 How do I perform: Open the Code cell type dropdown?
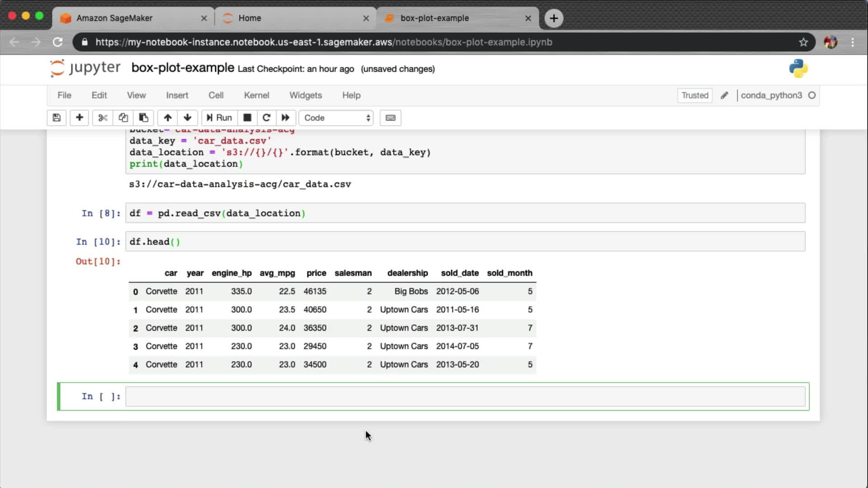[337, 118]
